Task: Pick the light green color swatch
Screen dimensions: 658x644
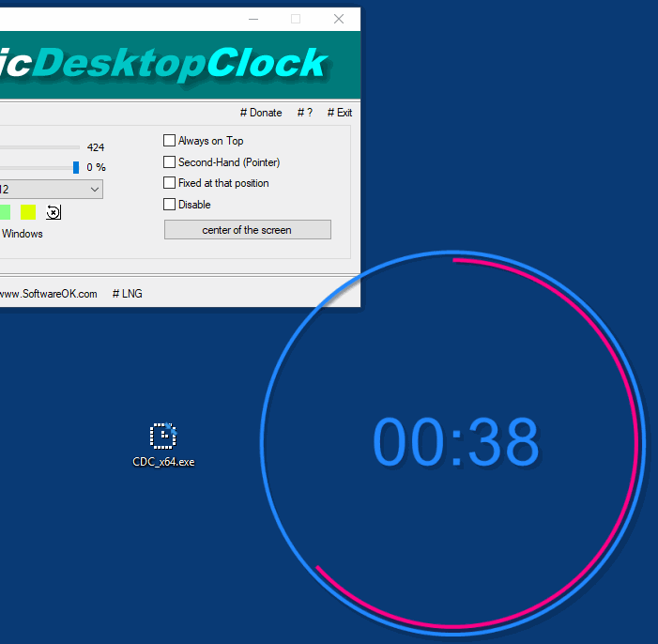Action: click(x=5, y=212)
